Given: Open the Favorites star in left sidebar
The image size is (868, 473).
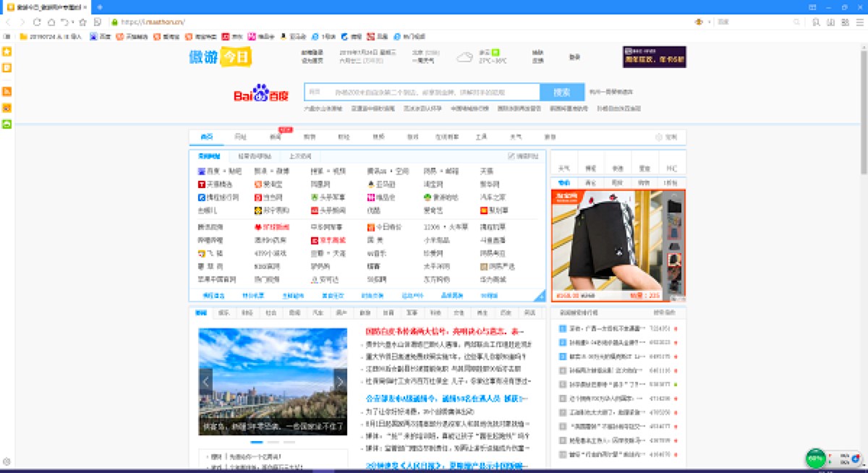Looking at the screenshot, I should click(x=7, y=52).
